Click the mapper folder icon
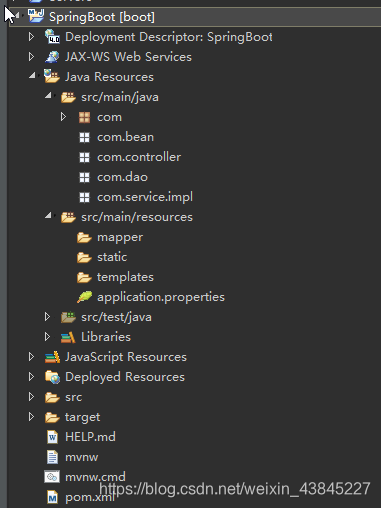 coord(84,237)
